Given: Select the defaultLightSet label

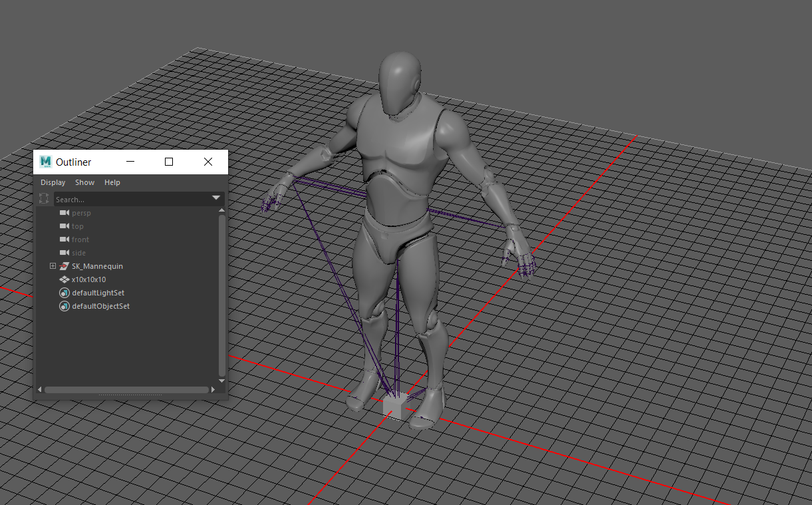Looking at the screenshot, I should (98, 293).
